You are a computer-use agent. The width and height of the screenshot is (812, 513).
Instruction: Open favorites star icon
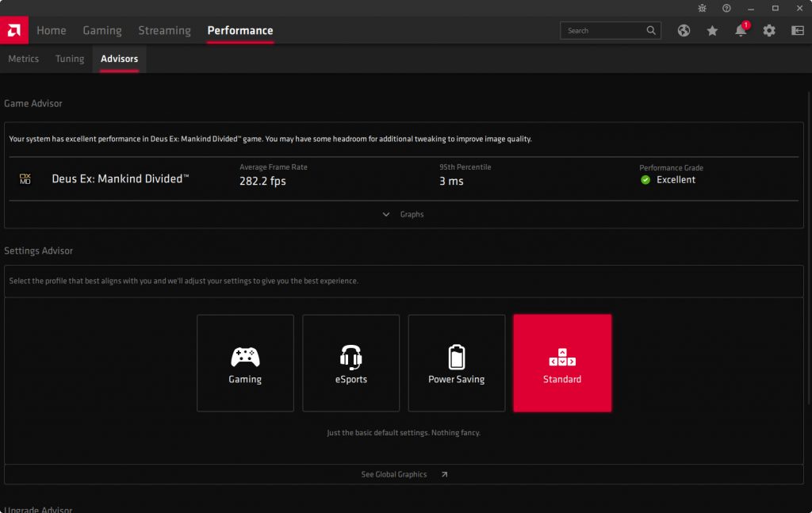pyautogui.click(x=712, y=31)
